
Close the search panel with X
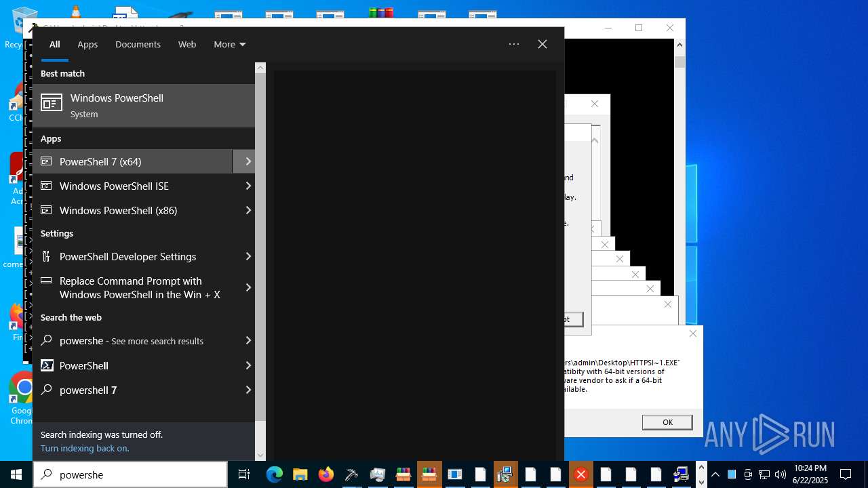[542, 44]
